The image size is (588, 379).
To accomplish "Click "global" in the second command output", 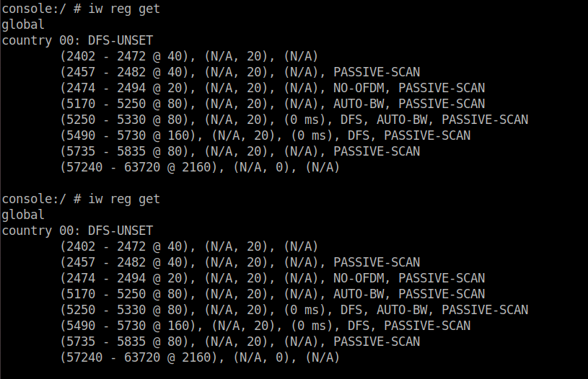I will click(23, 215).
